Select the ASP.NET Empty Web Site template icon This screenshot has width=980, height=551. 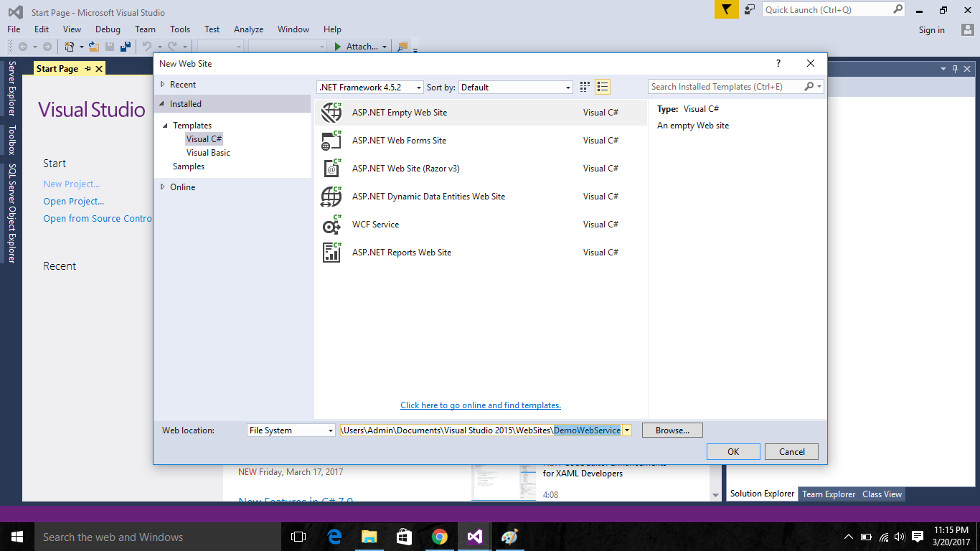pyautogui.click(x=331, y=113)
